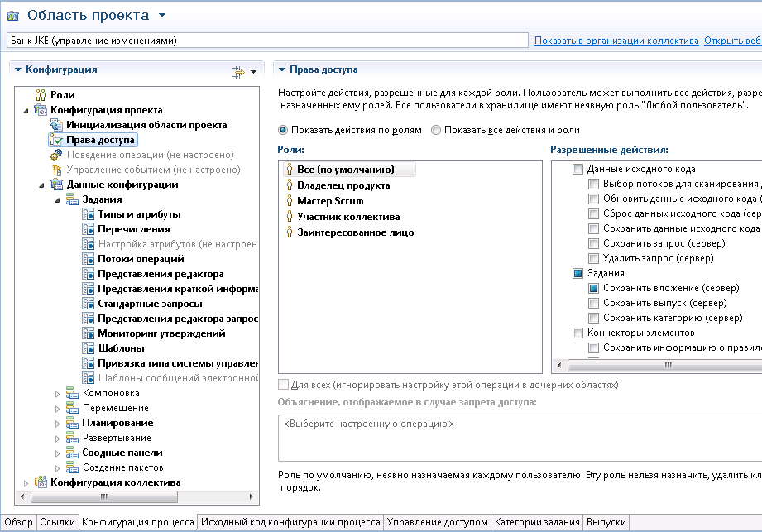The image size is (762, 532).
Task: Collapse the Задания tree node
Action: click(57, 200)
